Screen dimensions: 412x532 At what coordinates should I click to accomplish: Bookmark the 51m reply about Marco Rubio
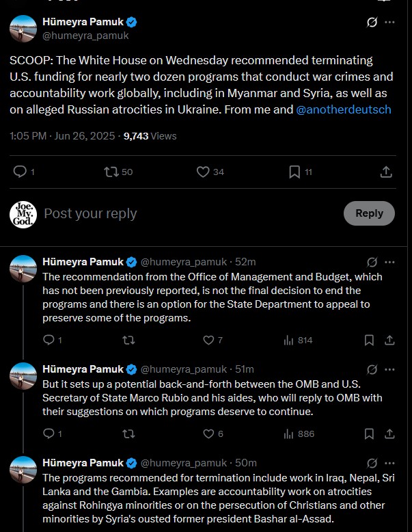tap(369, 434)
